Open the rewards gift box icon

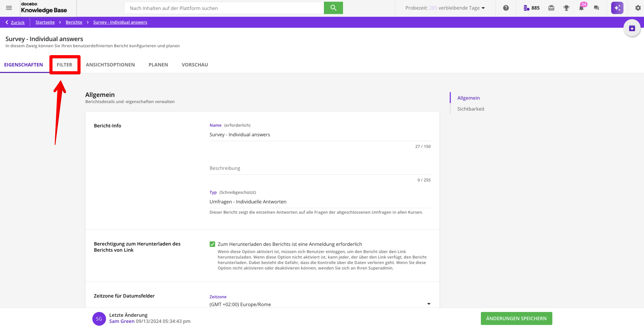coord(551,8)
